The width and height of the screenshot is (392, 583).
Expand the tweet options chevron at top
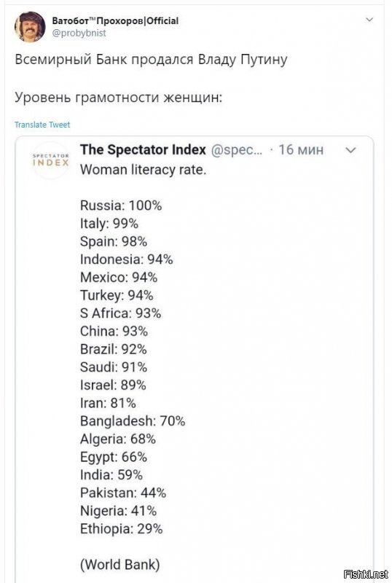369,20
